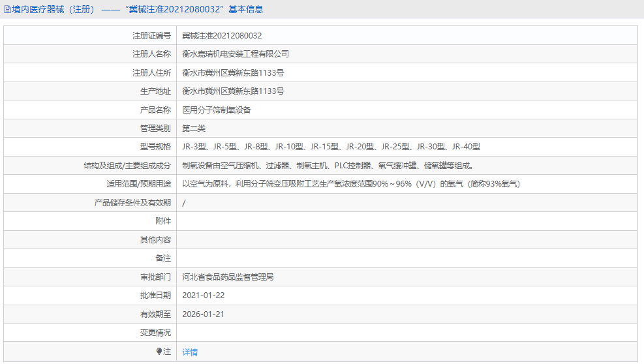Open the 详情 link
644x364 pixels.
click(x=190, y=352)
